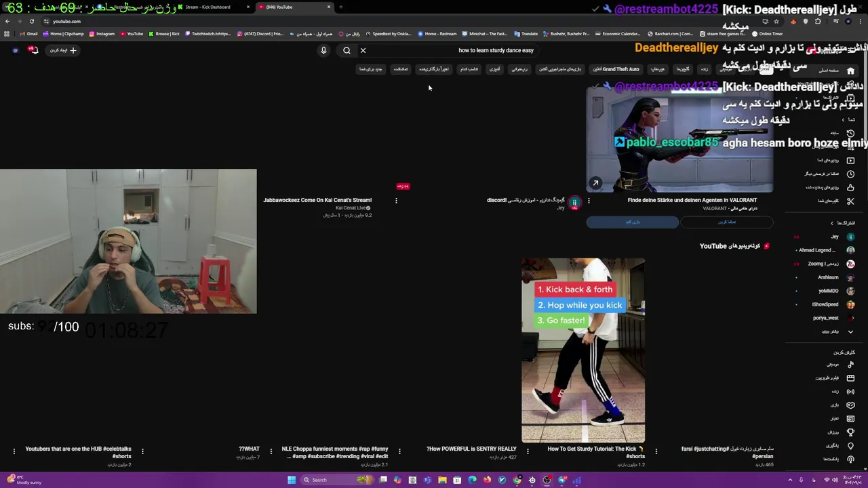Open Browse | Kick bookmark

tap(164, 34)
